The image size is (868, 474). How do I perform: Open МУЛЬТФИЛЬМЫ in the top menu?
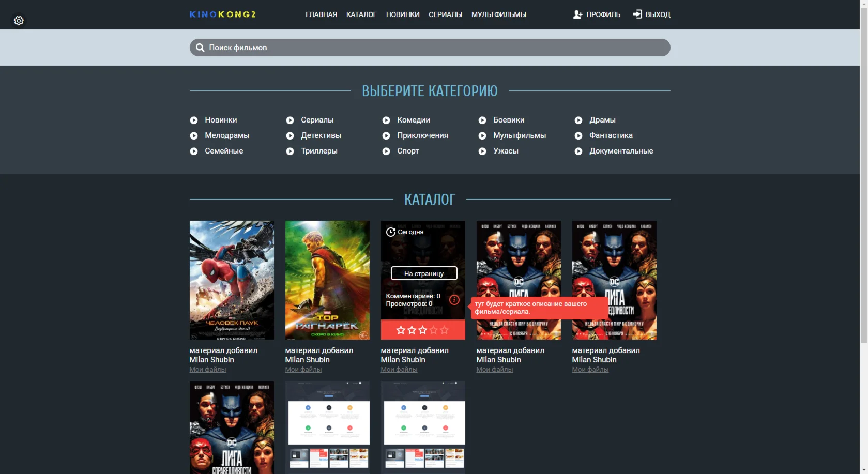click(499, 14)
